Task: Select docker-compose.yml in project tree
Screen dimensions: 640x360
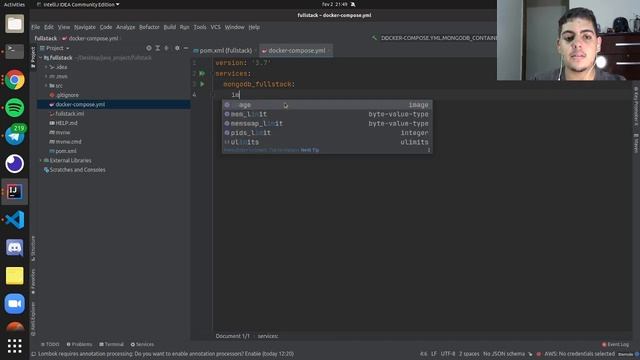Action: [x=80, y=104]
